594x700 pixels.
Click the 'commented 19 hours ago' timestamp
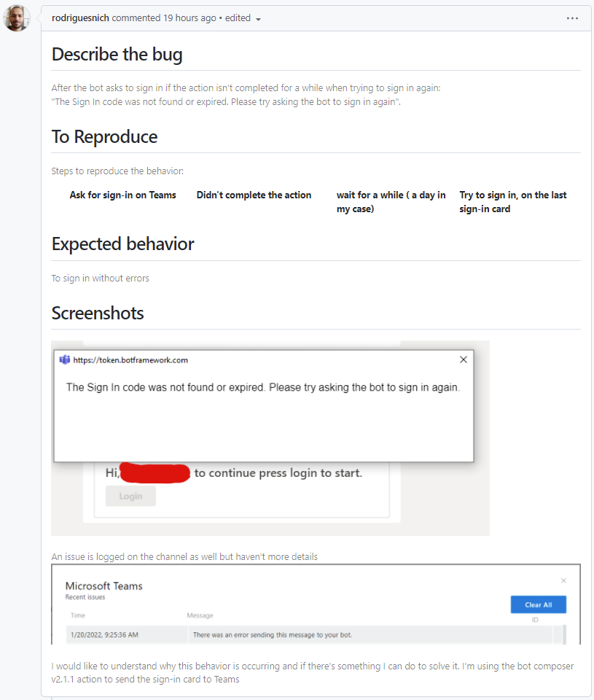(164, 17)
